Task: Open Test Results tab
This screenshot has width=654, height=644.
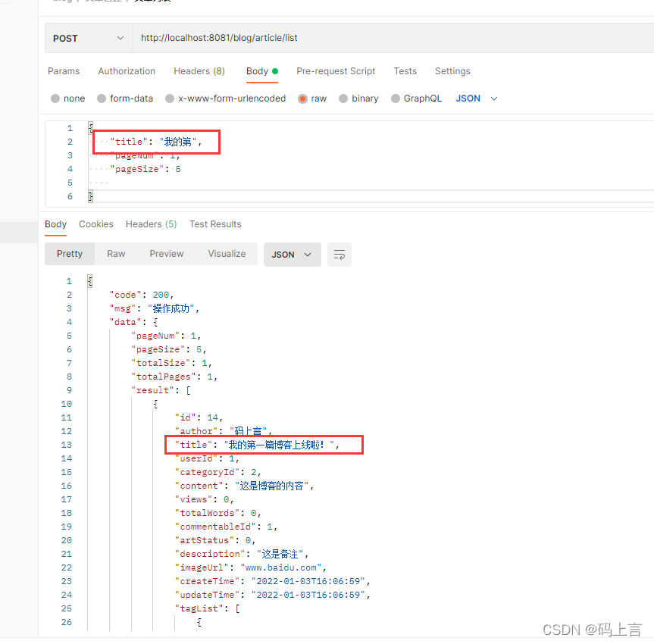Action: [x=215, y=224]
